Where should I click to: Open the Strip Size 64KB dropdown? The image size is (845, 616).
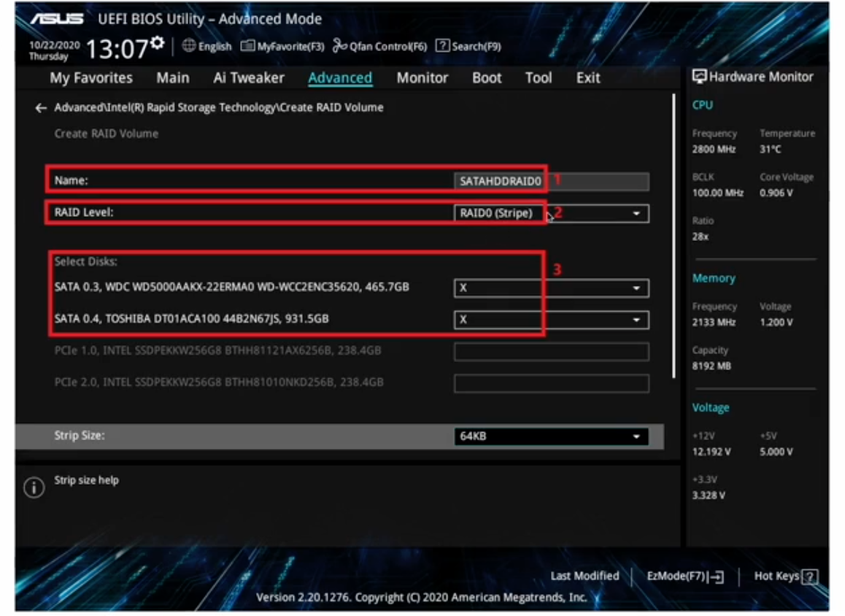click(x=552, y=436)
